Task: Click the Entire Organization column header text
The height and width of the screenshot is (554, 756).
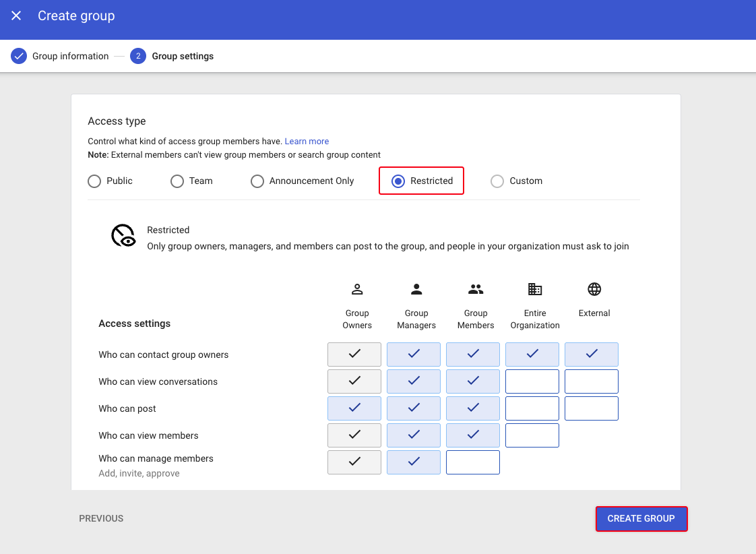Action: tap(535, 319)
